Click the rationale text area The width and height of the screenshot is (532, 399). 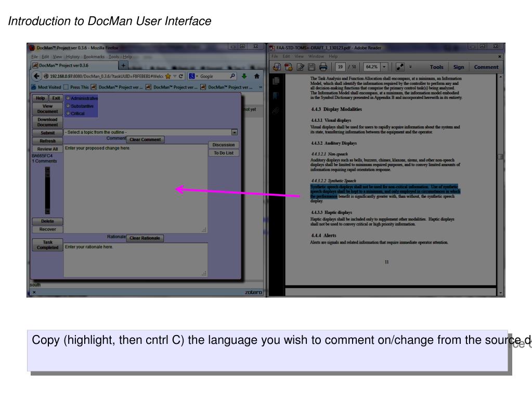pos(136,260)
